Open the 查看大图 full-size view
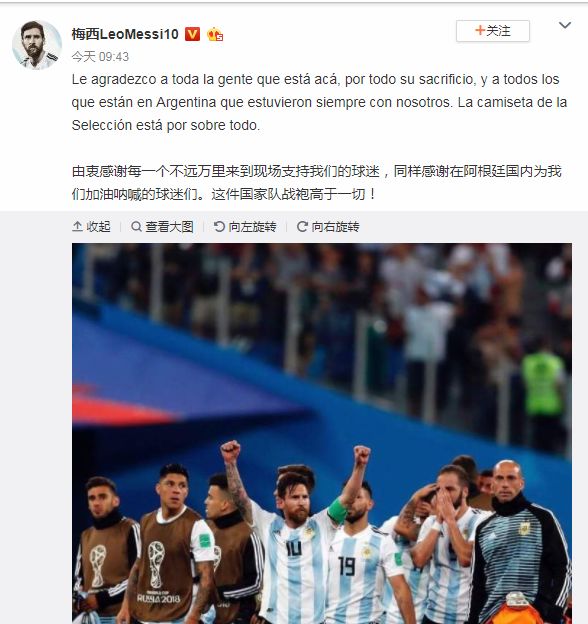Viewport: 588px width, 624px height. (x=169, y=227)
